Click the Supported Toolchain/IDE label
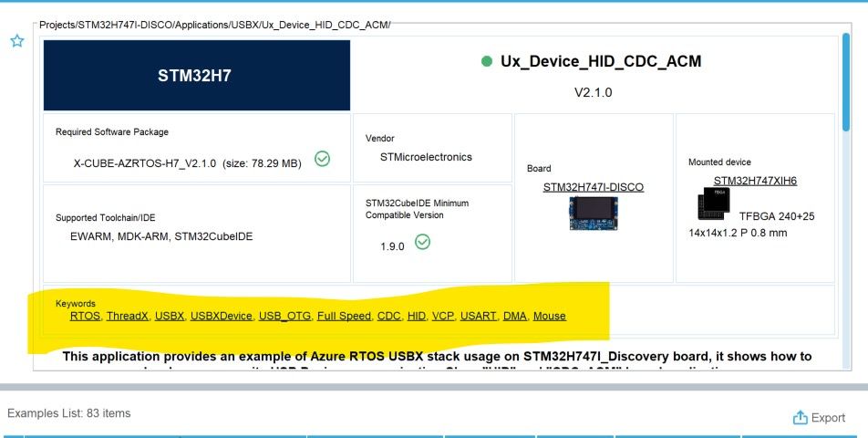868x438 pixels. click(105, 217)
